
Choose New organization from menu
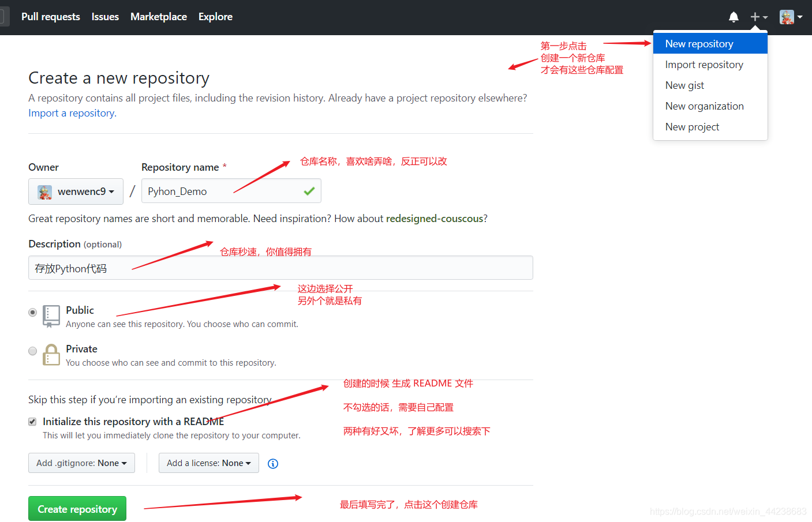[x=710, y=106]
